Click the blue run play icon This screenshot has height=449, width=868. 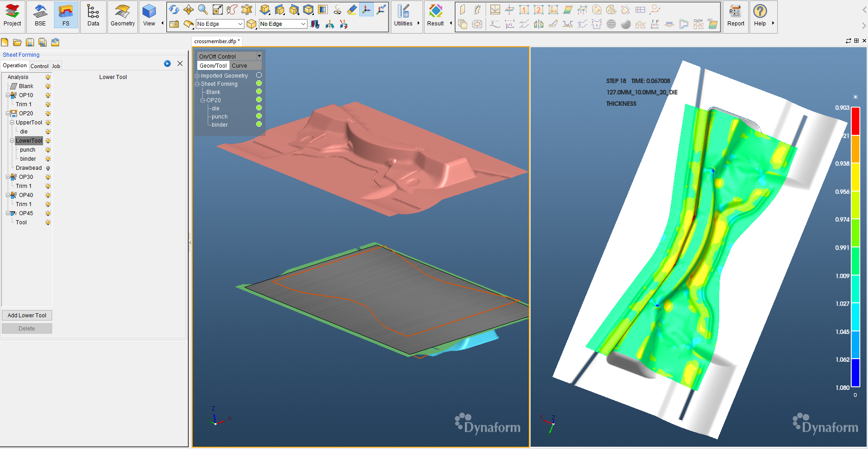coord(167,64)
